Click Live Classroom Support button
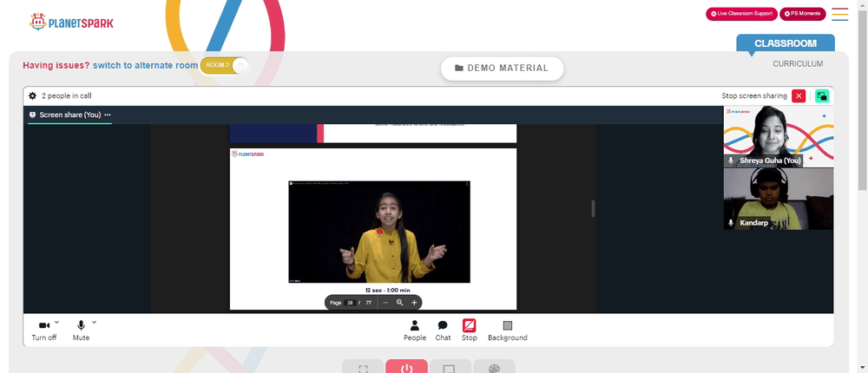 pos(741,14)
